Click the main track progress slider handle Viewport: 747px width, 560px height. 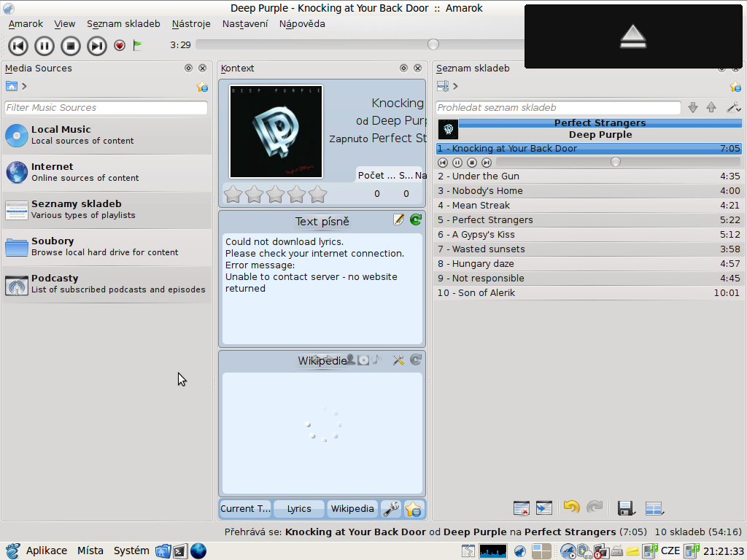click(x=433, y=44)
